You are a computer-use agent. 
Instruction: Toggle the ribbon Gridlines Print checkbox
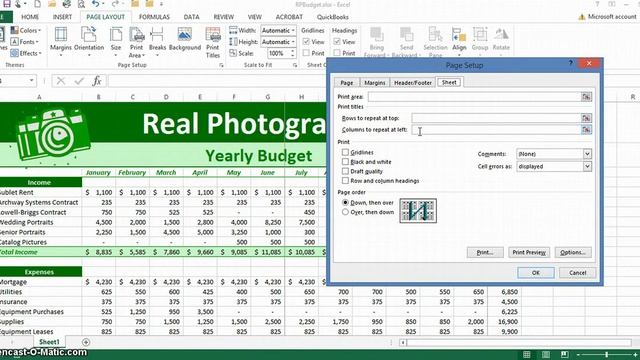point(306,53)
